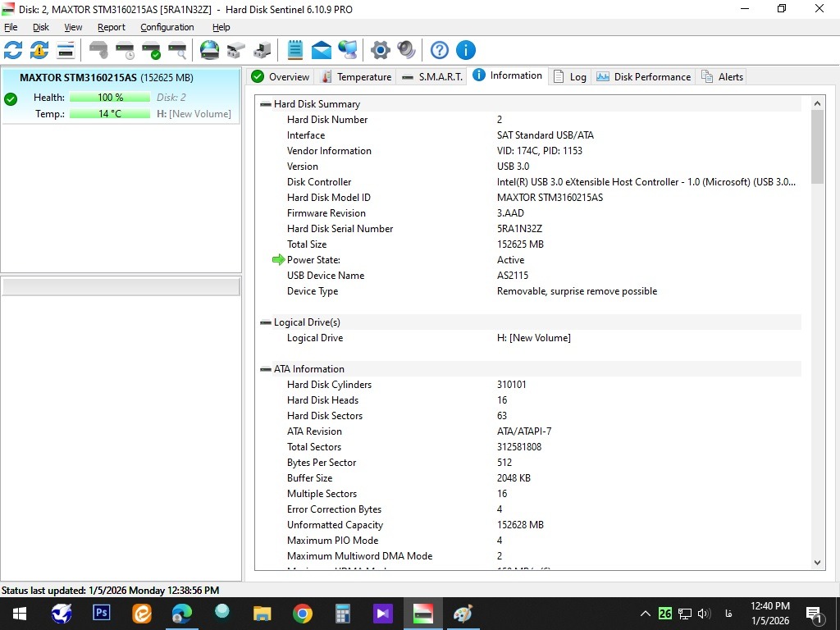Viewport: 840px width, 630px height.
Task: Click the speaker sound icon in toolbar
Action: [406, 51]
